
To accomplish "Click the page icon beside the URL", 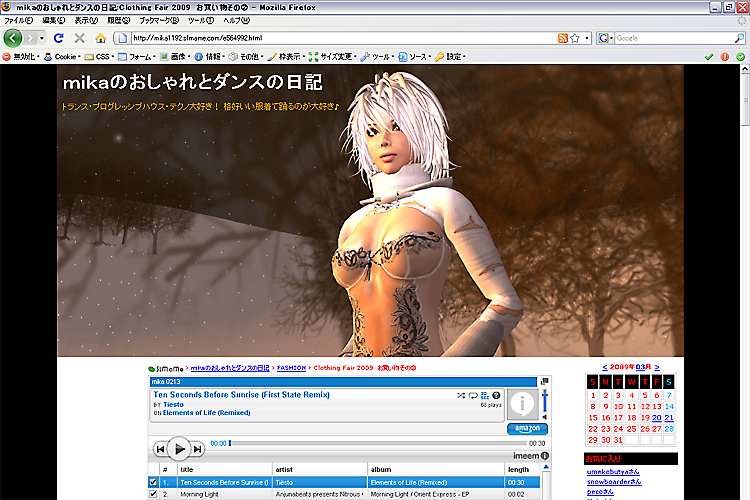I will pyautogui.click(x=122, y=38).
